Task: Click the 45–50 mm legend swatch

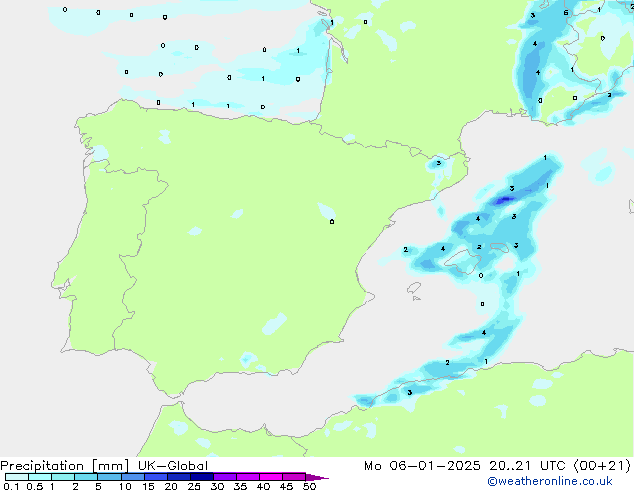Action: click(294, 477)
